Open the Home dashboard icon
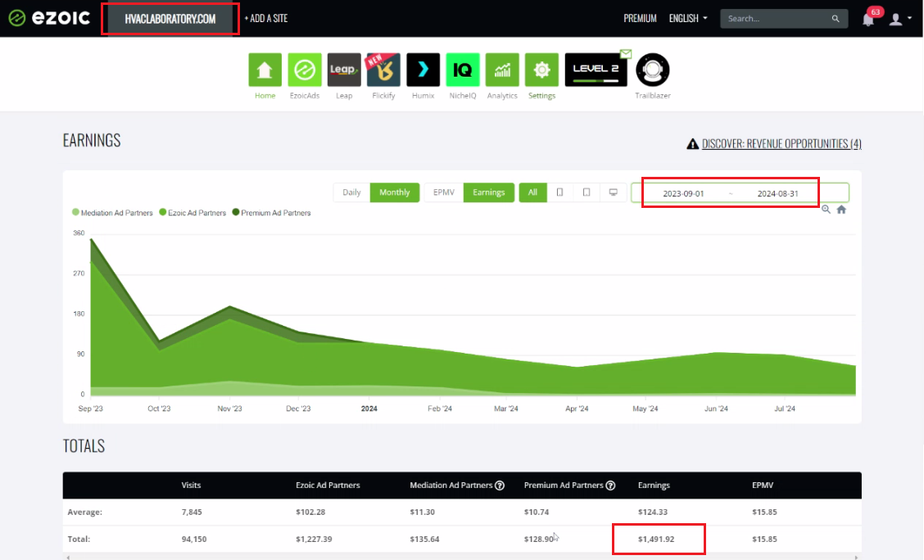The image size is (924, 560). (265, 70)
